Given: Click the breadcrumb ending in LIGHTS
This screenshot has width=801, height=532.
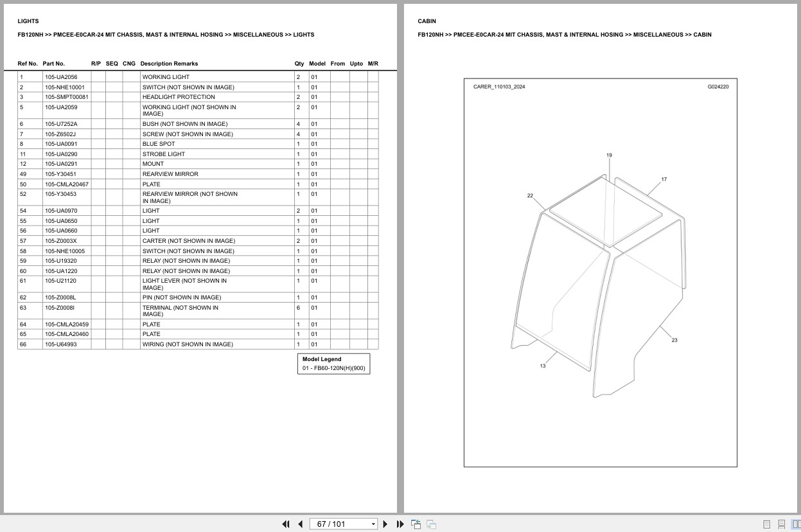Looking at the screenshot, I should [x=166, y=35].
